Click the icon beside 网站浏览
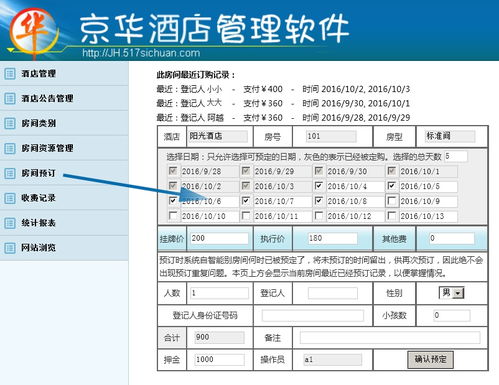 [x=10, y=248]
